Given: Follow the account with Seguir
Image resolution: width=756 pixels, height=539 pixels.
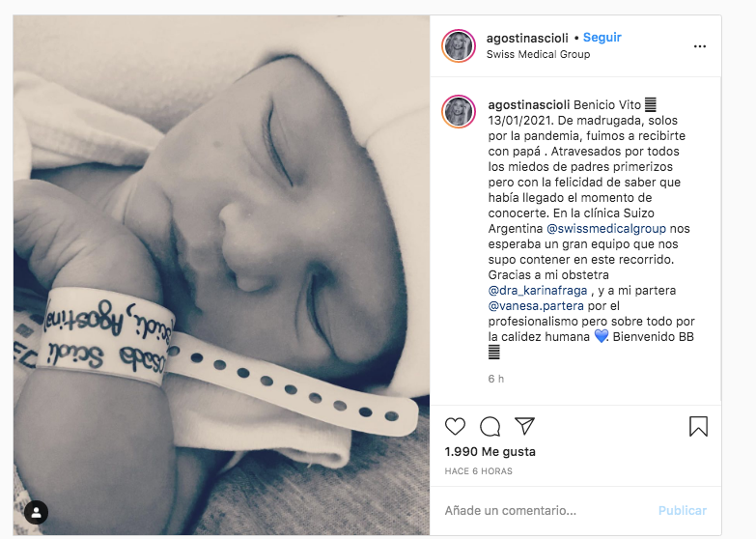Looking at the screenshot, I should [602, 37].
